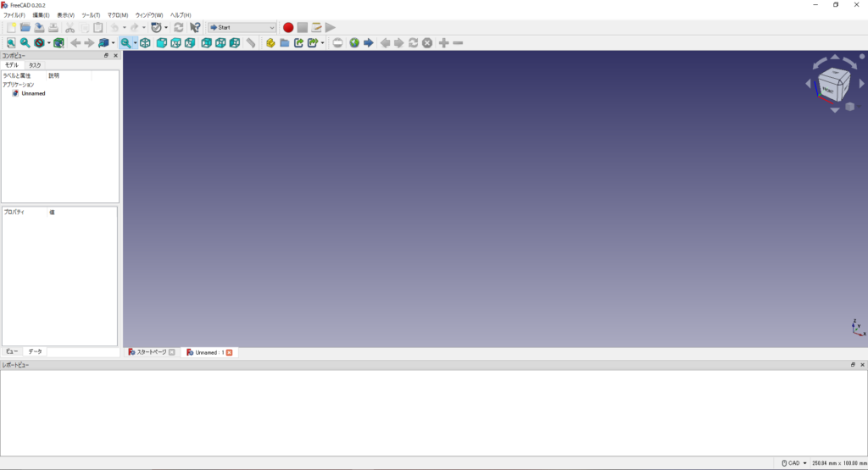The image size is (868, 470).
Task: Click the FRONT face of navigation cube
Action: click(828, 90)
